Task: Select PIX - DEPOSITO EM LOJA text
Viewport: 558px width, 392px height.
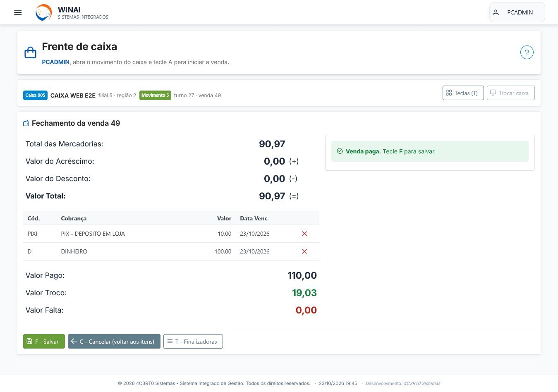Action: click(x=93, y=234)
